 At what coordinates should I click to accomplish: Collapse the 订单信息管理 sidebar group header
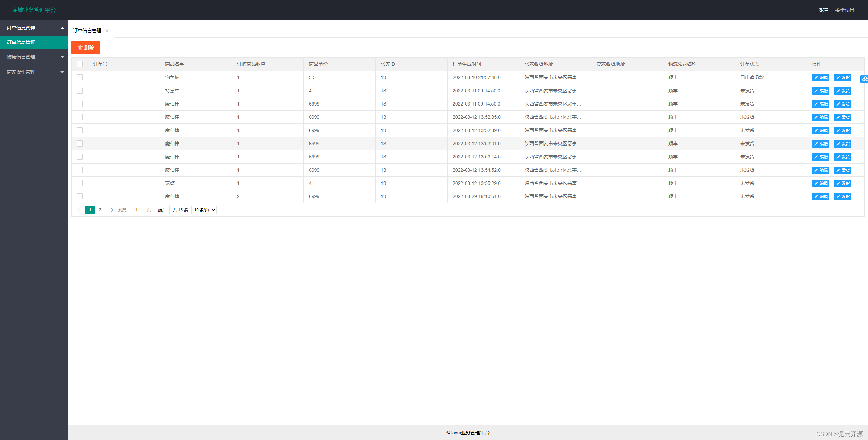coord(34,28)
